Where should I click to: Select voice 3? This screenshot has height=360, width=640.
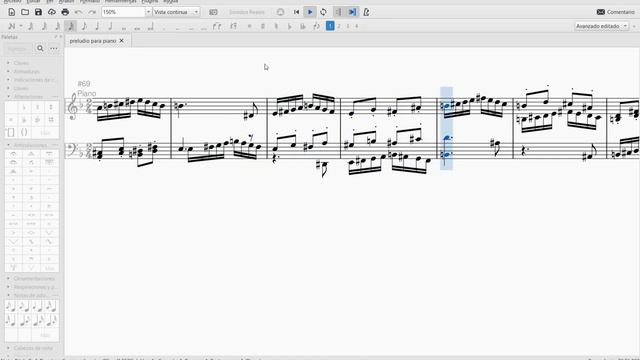[348, 26]
